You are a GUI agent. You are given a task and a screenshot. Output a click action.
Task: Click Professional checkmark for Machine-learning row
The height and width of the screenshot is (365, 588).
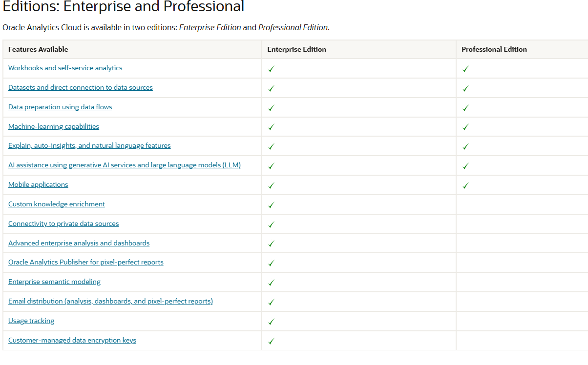(465, 127)
